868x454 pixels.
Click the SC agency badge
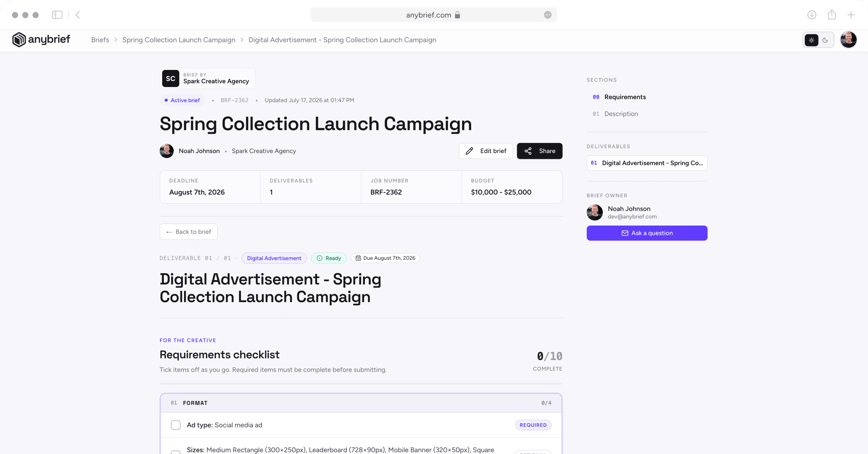click(x=171, y=79)
